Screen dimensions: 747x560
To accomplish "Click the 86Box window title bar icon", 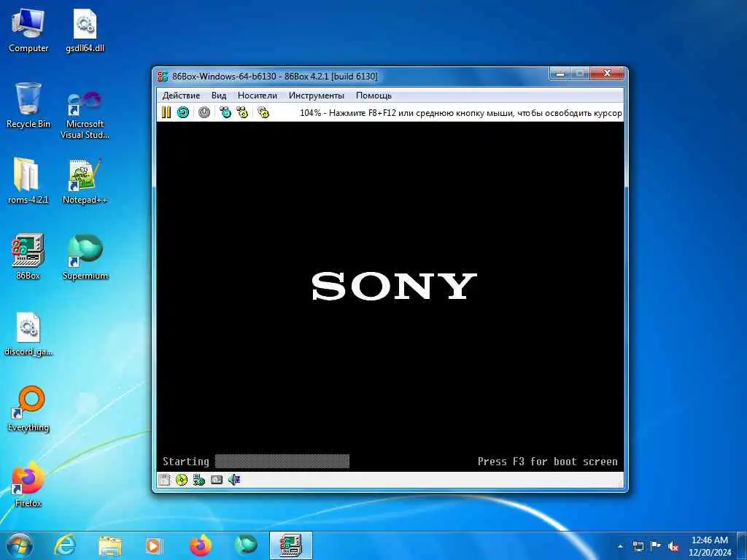I will click(163, 76).
